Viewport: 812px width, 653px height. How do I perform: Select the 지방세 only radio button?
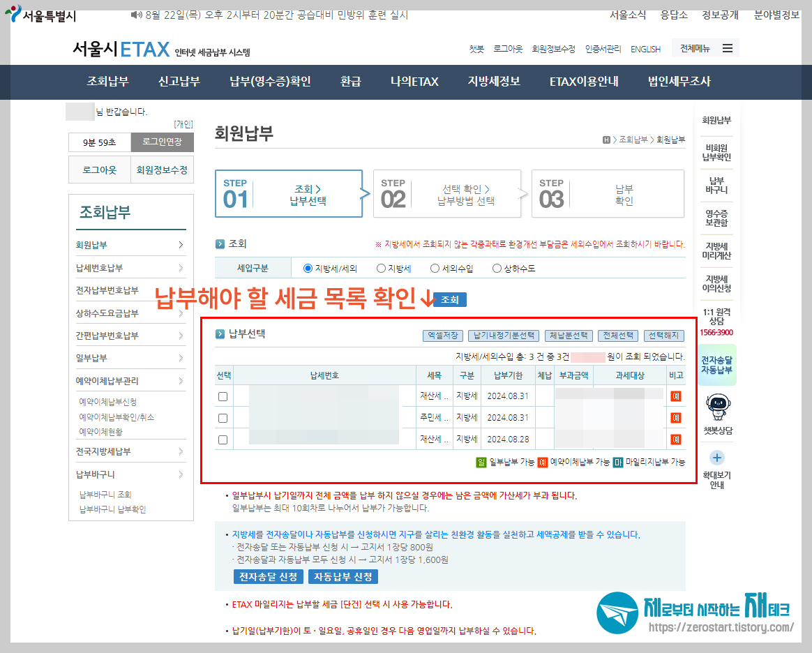(x=381, y=268)
